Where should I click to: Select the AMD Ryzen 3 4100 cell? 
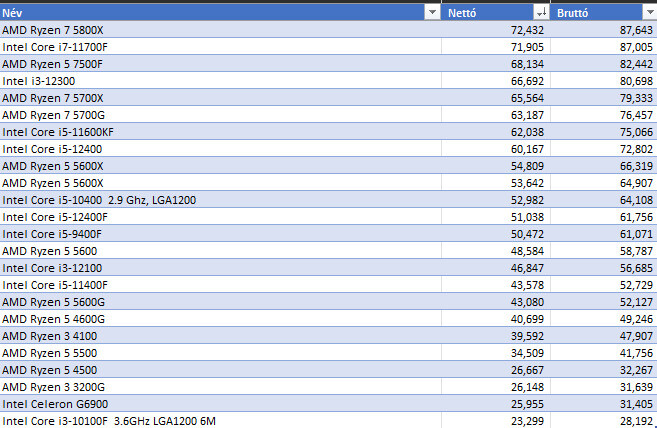(x=220, y=336)
